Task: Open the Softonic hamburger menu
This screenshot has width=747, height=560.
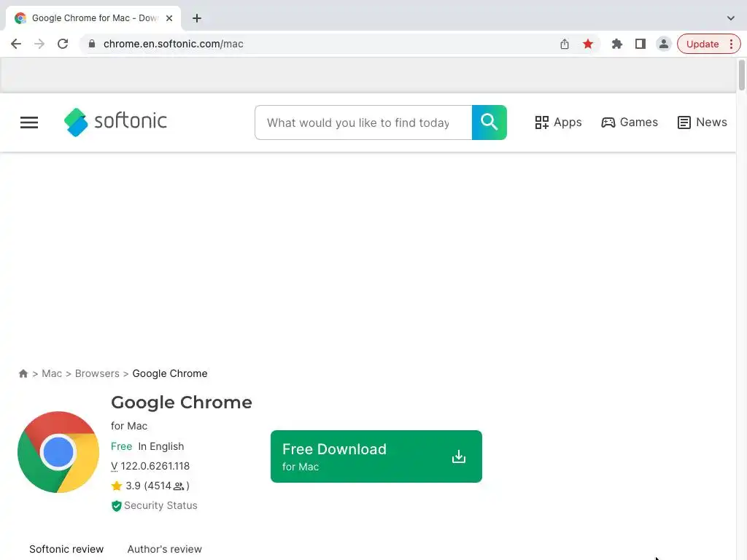Action: tap(29, 122)
